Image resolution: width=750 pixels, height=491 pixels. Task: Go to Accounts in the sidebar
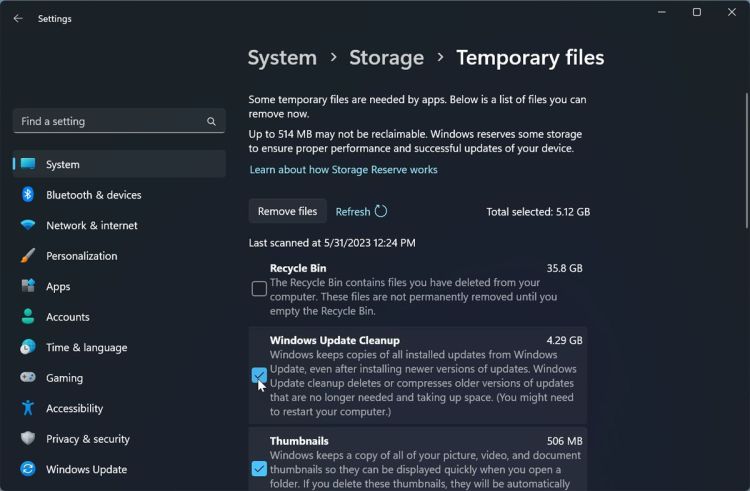[x=68, y=317]
